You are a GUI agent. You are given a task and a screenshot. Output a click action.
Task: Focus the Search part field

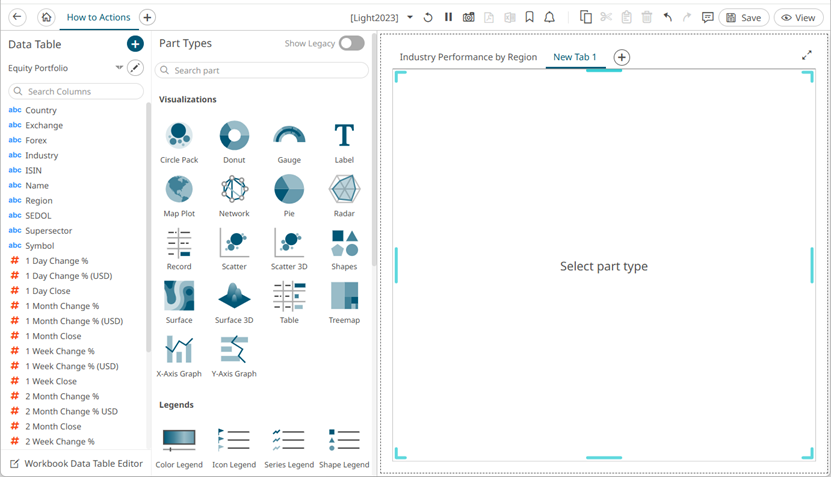coord(262,70)
